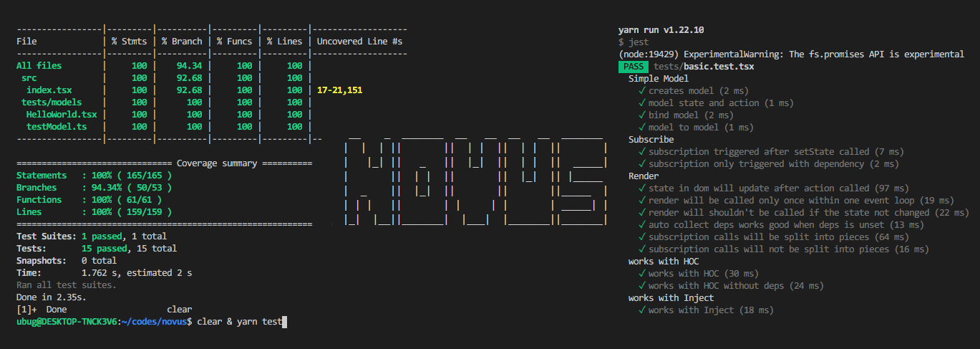
Task: Click 'Branches : 94.34% ( 50/53 )' summary line
Action: pyautogui.click(x=94, y=188)
